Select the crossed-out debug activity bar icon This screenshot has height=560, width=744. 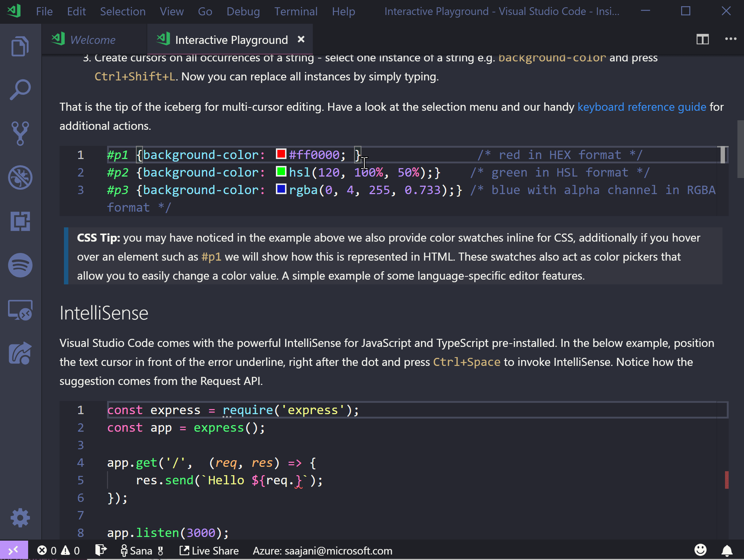tap(20, 178)
